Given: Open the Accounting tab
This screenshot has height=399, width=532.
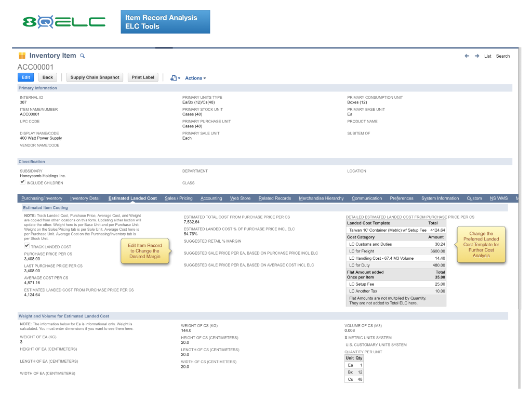Looking at the screenshot, I should (x=211, y=198).
